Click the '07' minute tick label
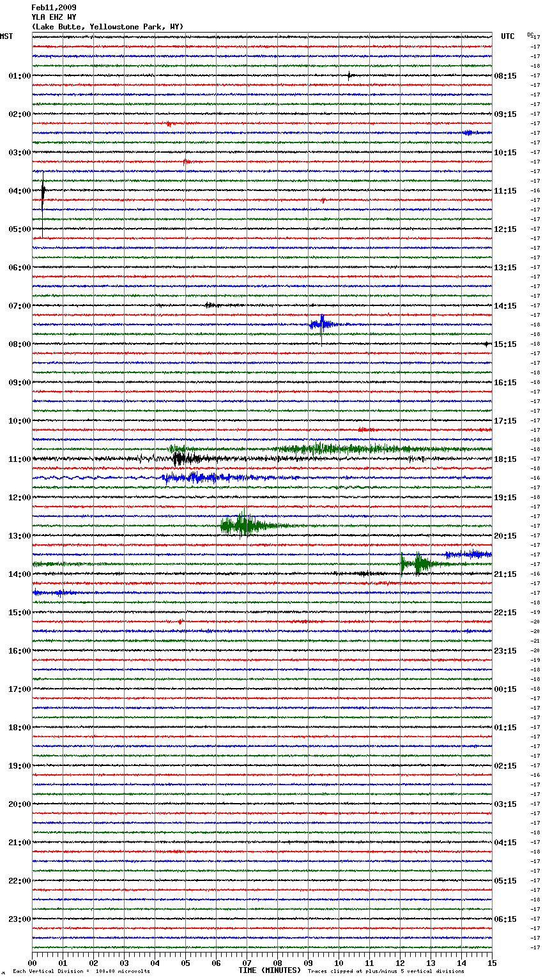This screenshot has width=543, height=980. pos(247,963)
